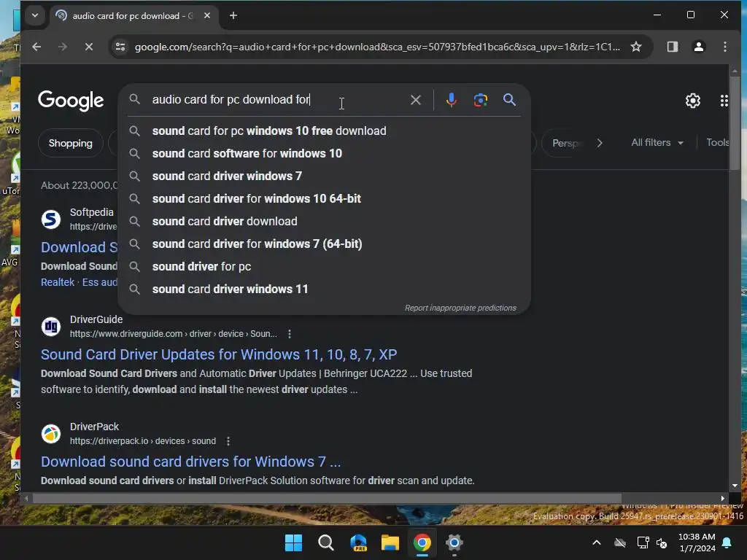Open the Tools search option

[x=717, y=142]
